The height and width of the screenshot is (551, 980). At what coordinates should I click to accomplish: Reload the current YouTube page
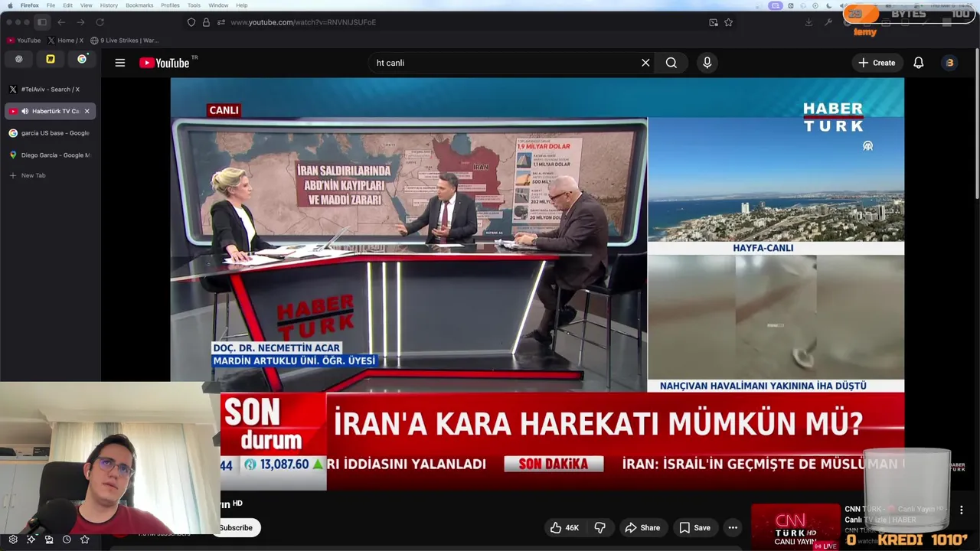pyautogui.click(x=100, y=22)
